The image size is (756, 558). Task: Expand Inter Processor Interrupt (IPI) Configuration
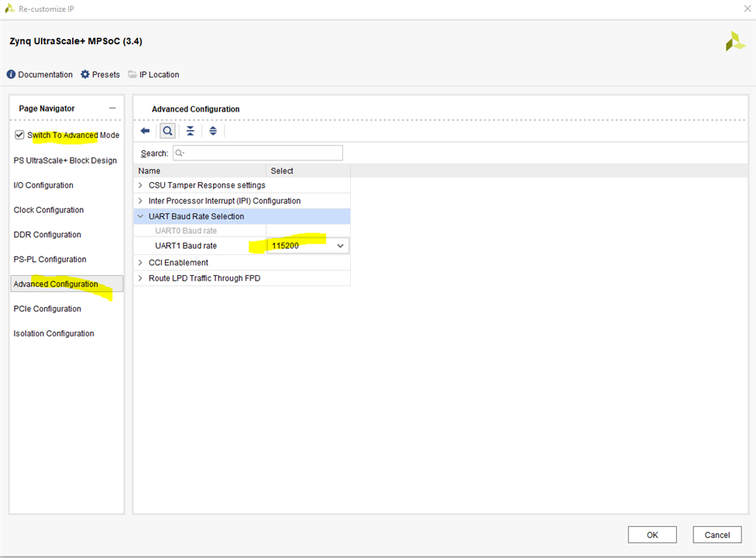140,201
